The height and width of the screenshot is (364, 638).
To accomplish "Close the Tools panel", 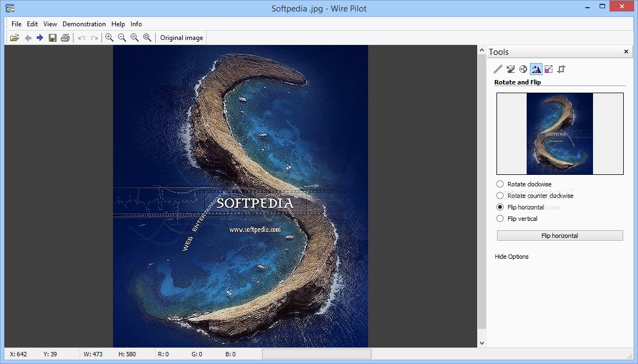I will pyautogui.click(x=626, y=52).
